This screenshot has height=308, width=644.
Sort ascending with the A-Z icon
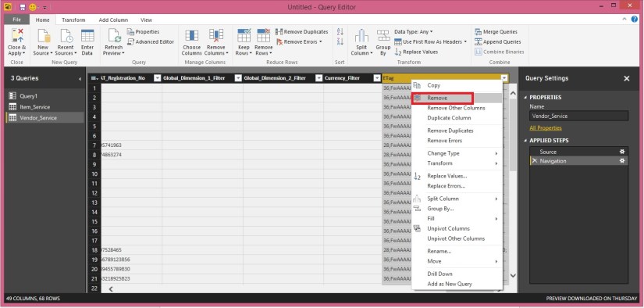point(340,32)
